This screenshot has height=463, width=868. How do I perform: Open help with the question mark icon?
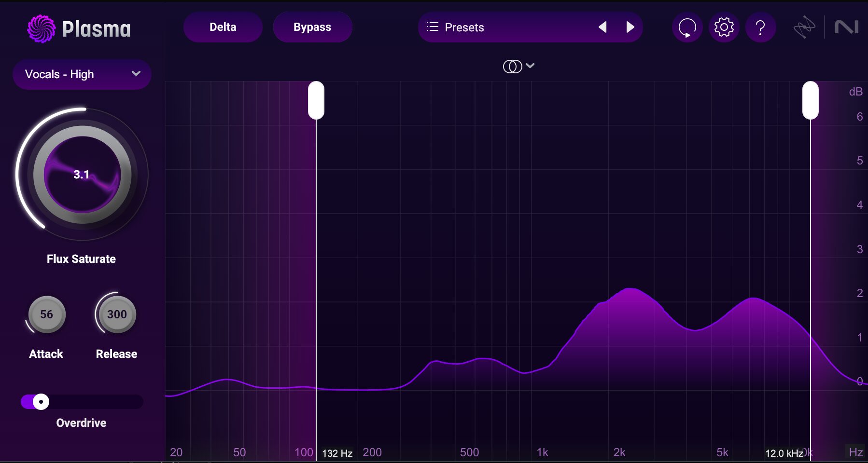pyautogui.click(x=760, y=27)
